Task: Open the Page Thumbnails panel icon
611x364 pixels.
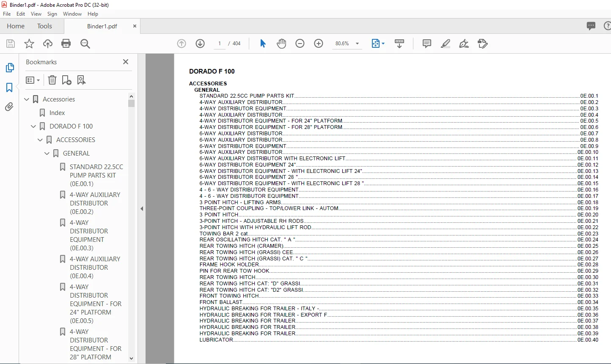Action: (x=9, y=68)
